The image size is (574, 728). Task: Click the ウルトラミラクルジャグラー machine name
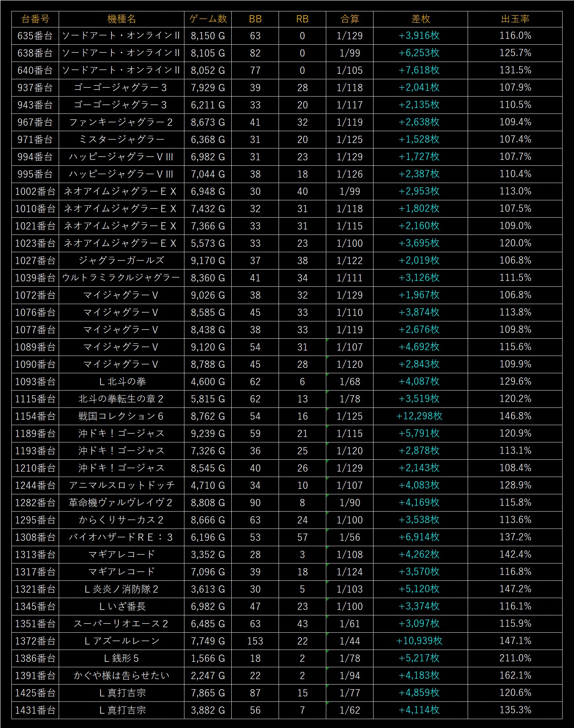click(122, 278)
